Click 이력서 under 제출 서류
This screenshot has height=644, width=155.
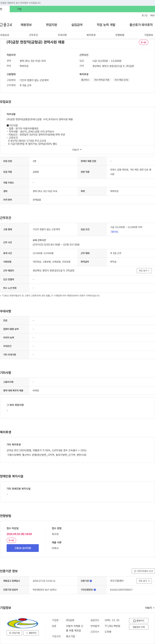point(55,548)
